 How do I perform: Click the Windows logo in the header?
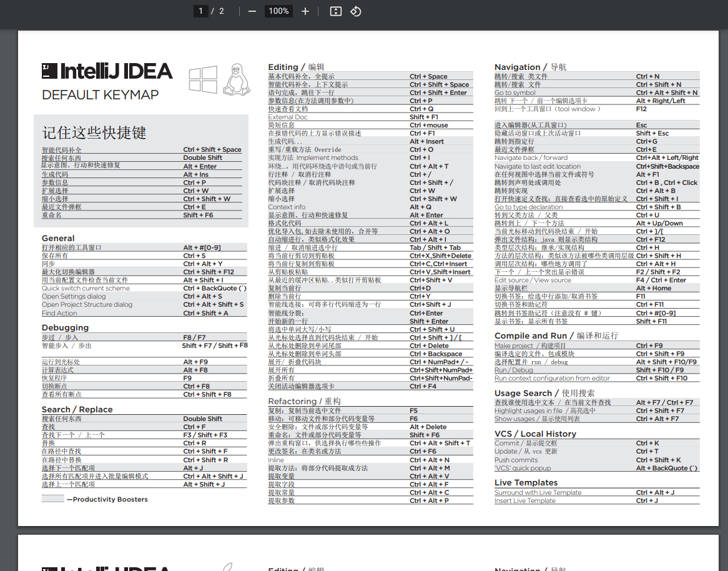coord(203,79)
